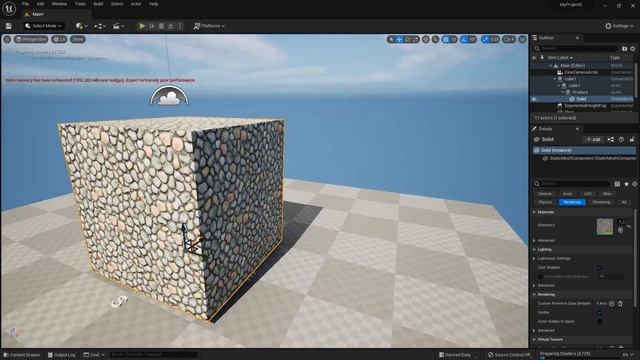Select the Solid (Instance) row in Details

584,150
